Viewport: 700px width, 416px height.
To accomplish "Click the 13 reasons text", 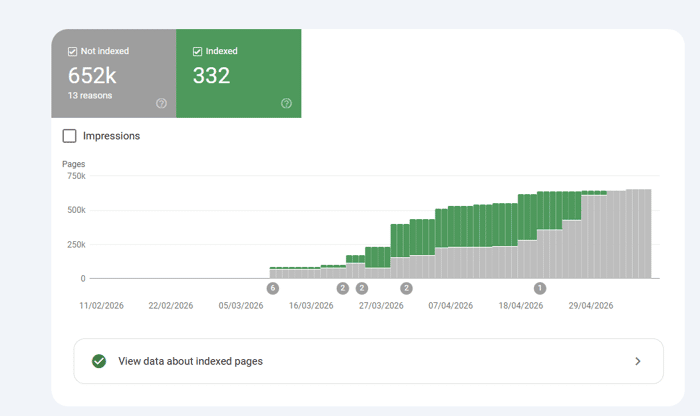I will point(90,96).
